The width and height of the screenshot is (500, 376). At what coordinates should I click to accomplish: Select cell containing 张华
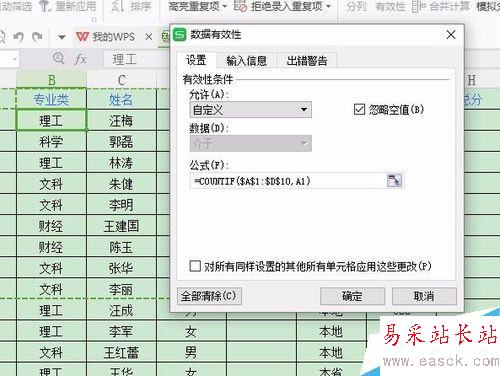(x=121, y=268)
